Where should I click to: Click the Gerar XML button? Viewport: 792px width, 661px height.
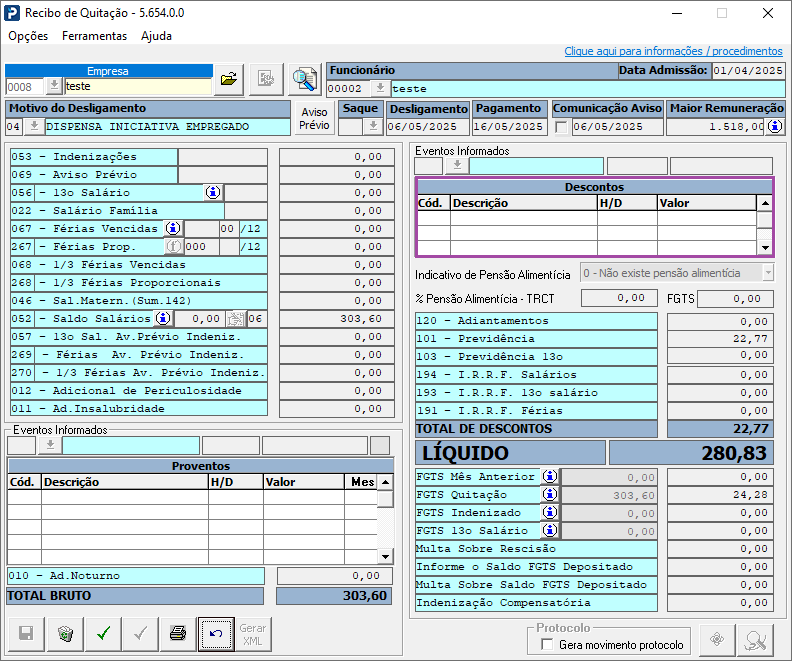(x=253, y=634)
